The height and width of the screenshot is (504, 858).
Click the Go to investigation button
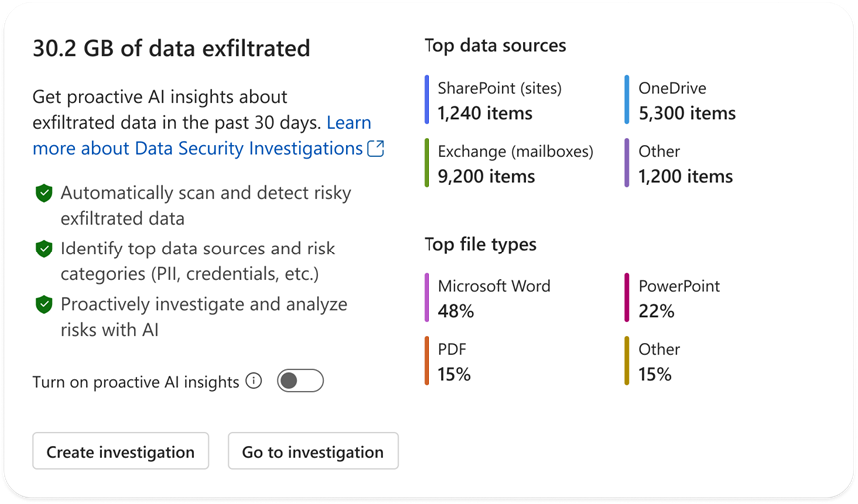pos(313,451)
